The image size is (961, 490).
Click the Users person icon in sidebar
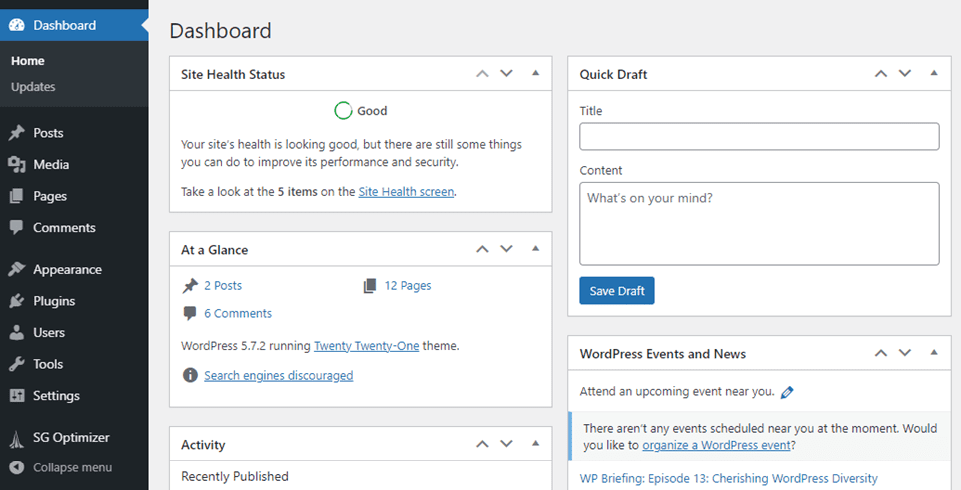(17, 333)
